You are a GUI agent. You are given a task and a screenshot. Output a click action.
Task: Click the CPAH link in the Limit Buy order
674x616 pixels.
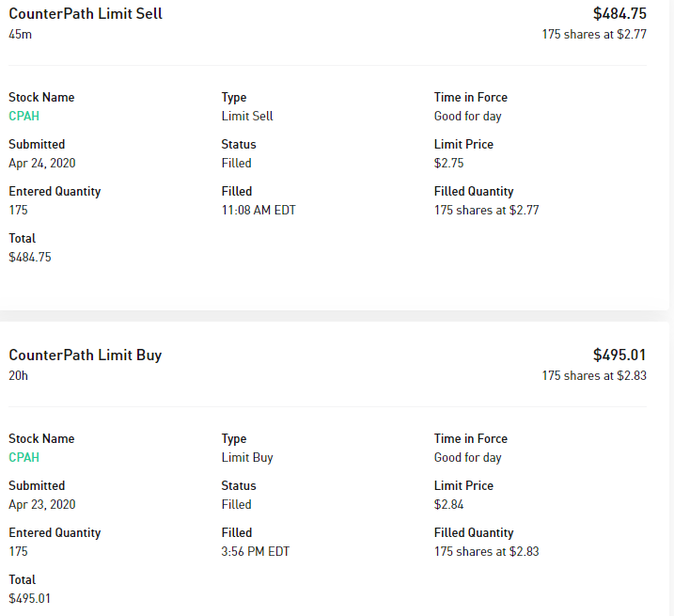coord(24,458)
